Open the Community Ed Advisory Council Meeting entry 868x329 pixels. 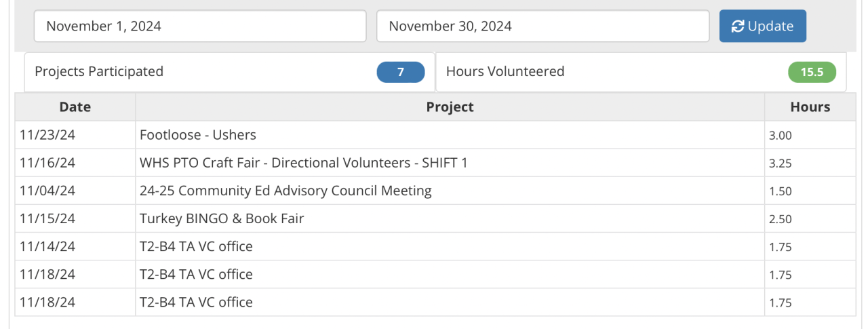[285, 191]
